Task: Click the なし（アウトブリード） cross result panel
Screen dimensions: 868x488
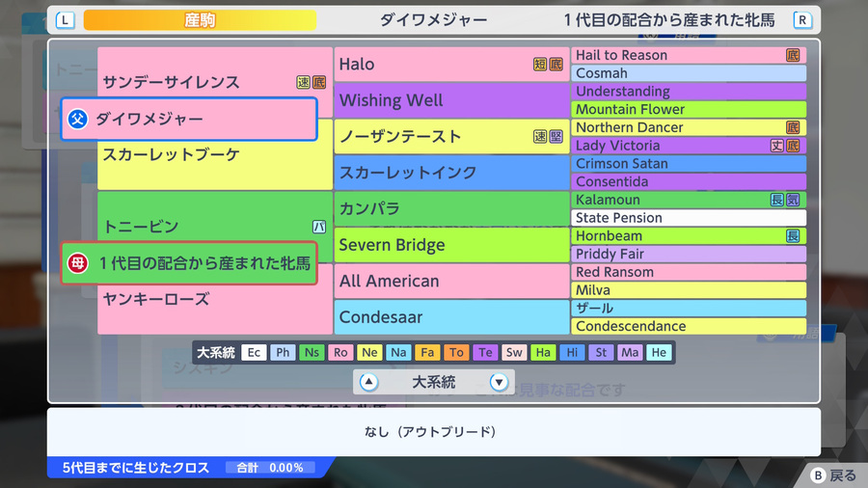Action: [433, 431]
